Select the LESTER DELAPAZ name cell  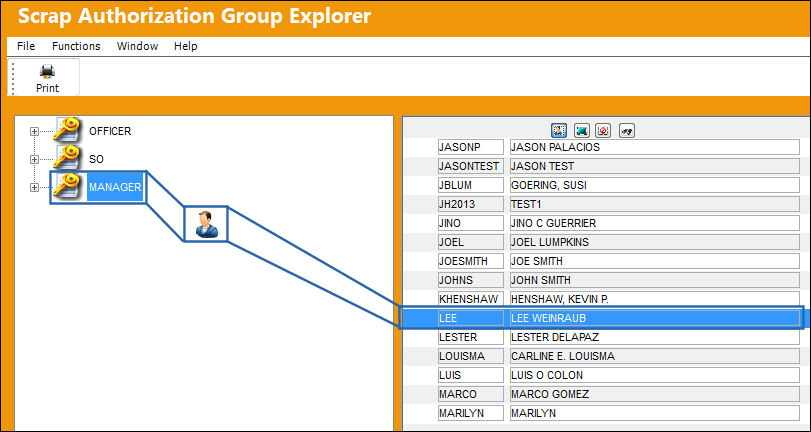click(654, 337)
